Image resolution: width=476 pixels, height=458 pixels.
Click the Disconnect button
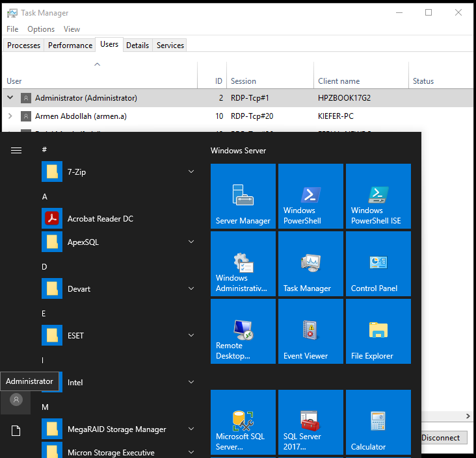(444, 438)
